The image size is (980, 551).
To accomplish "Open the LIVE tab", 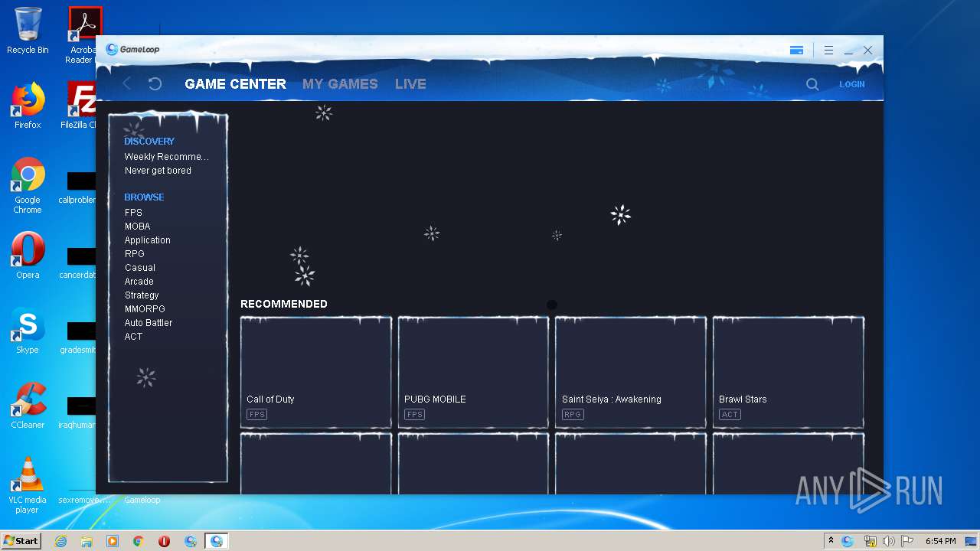I will [410, 84].
